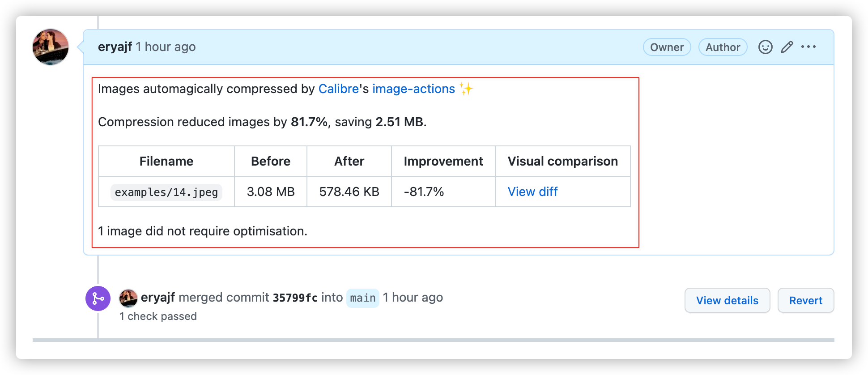Open the emoji reaction picker smiley icon

pyautogui.click(x=765, y=47)
